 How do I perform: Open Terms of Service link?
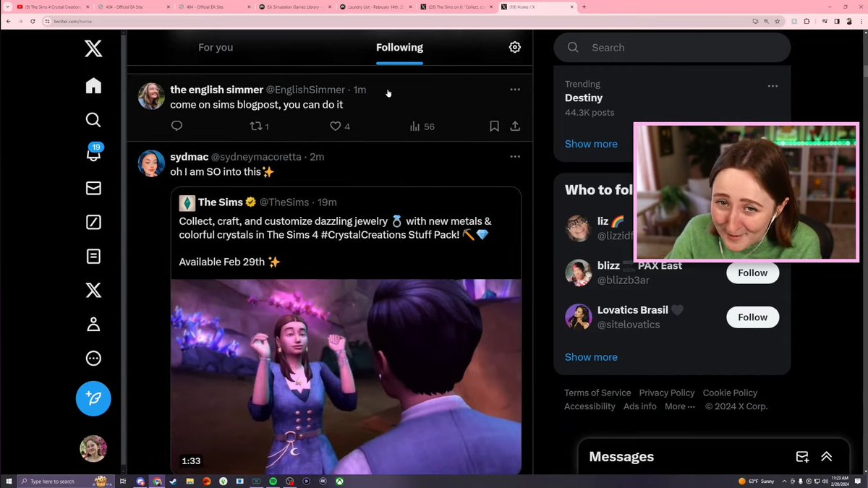(597, 393)
